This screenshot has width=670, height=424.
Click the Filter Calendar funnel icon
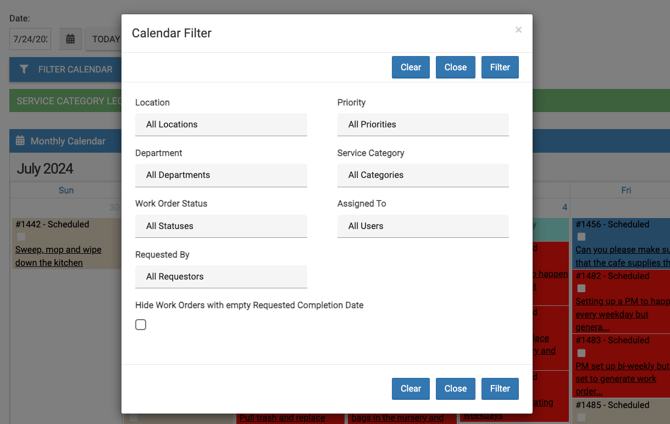click(25, 69)
